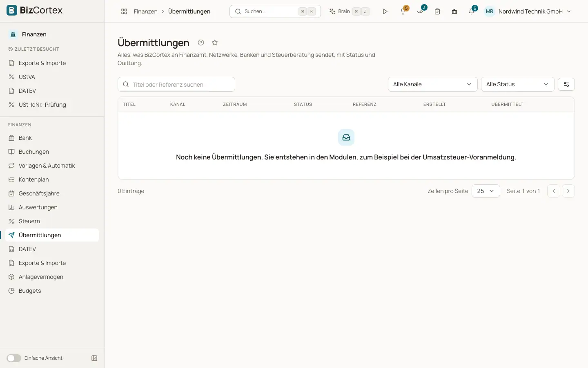Image resolution: width=588 pixels, height=368 pixels.
Task: Go to Vorlagen & Automatik
Action: (x=52, y=166)
